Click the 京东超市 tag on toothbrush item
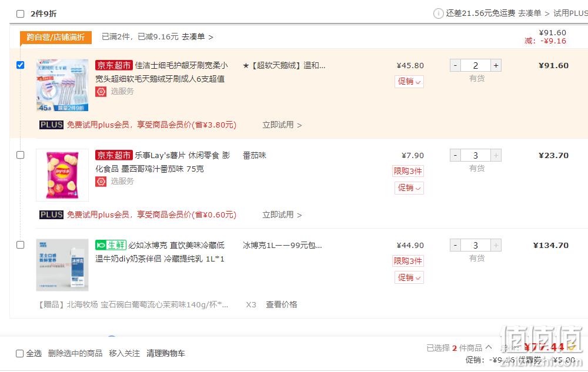588x372 pixels. (114, 65)
